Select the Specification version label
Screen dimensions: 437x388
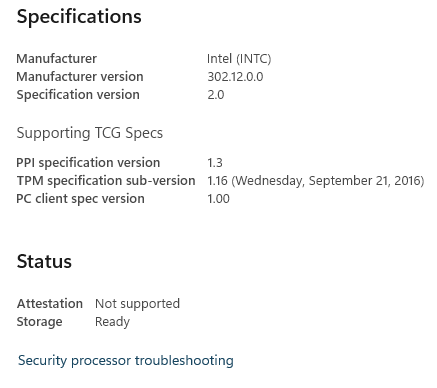point(78,95)
